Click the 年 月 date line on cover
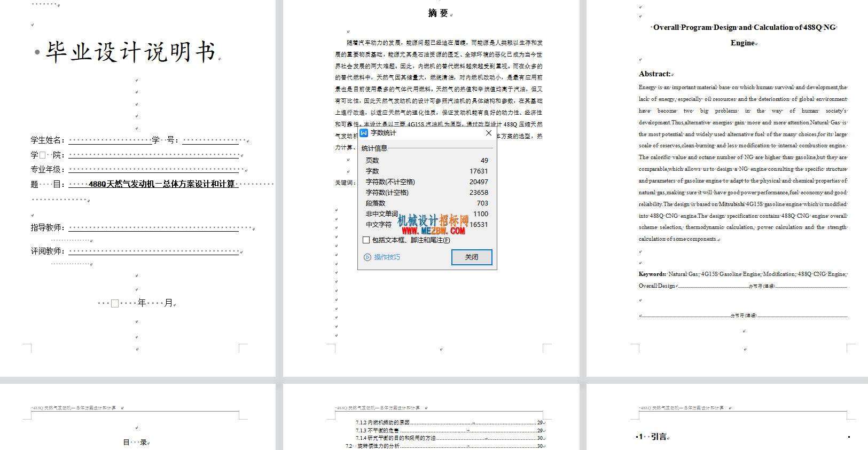 136,303
